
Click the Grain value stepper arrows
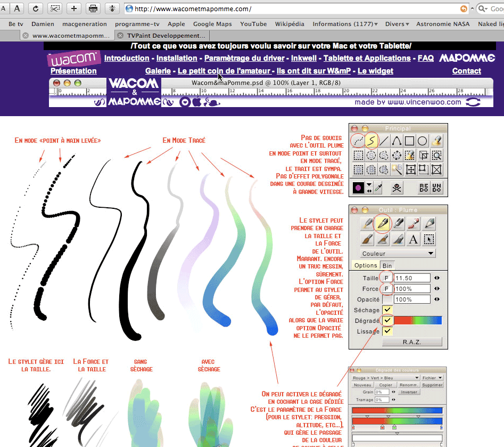tap(393, 392)
